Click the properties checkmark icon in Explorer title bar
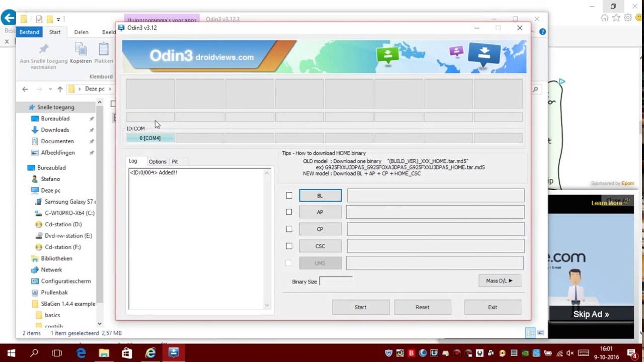Viewport: 644px width, 362px height. tap(39, 20)
